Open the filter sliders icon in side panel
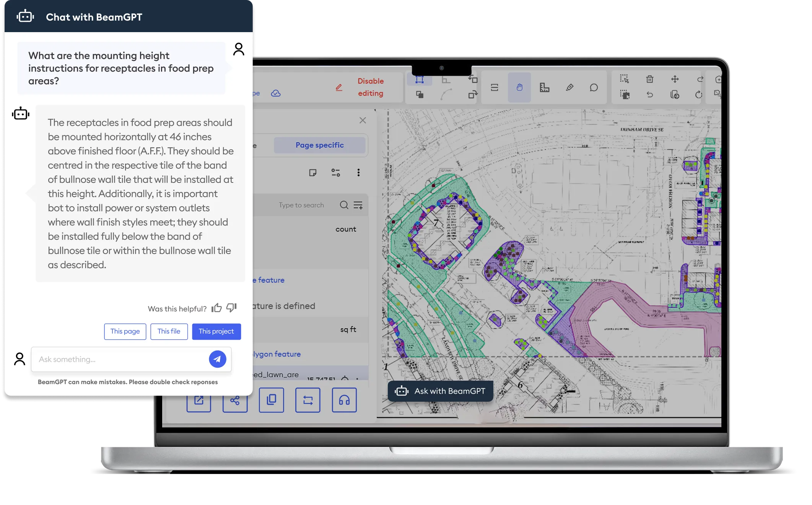The image size is (812, 505). point(335,173)
